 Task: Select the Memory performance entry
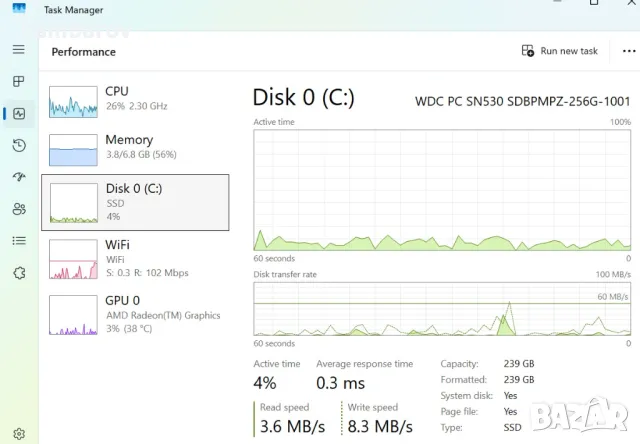click(135, 148)
